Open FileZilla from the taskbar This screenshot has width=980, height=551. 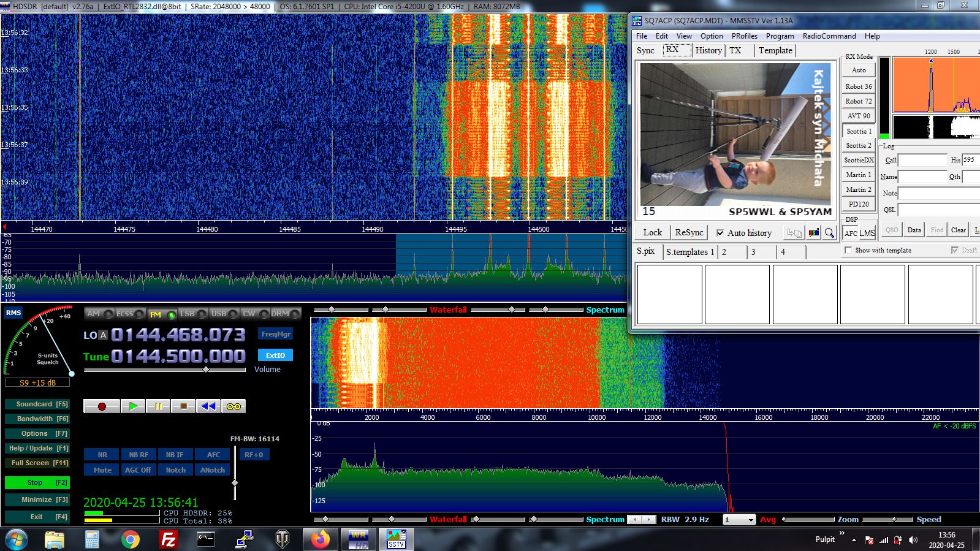(168, 539)
